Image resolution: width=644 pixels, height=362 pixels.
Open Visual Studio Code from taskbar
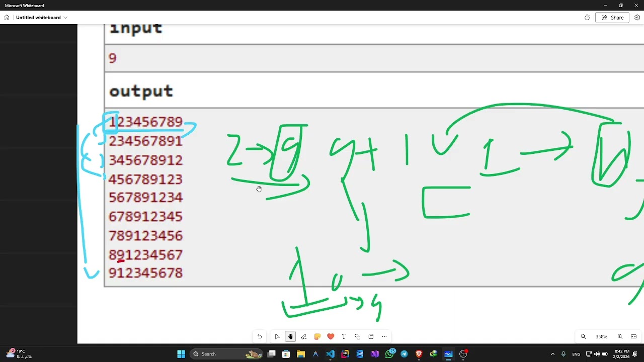[330, 354]
